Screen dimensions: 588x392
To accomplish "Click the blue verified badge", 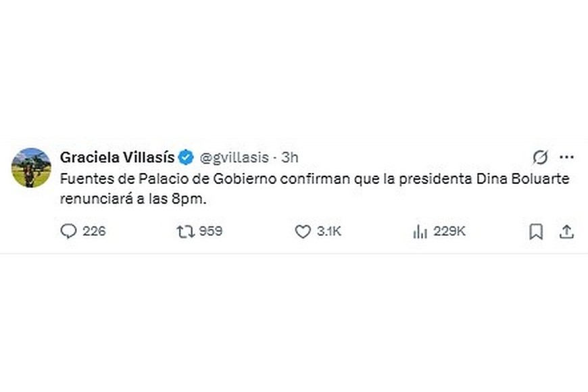I will pos(186,155).
